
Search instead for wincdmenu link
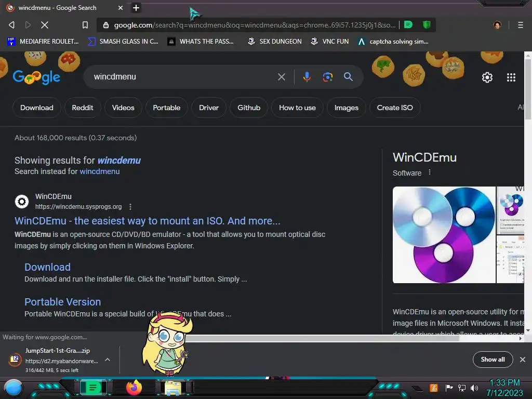click(99, 171)
